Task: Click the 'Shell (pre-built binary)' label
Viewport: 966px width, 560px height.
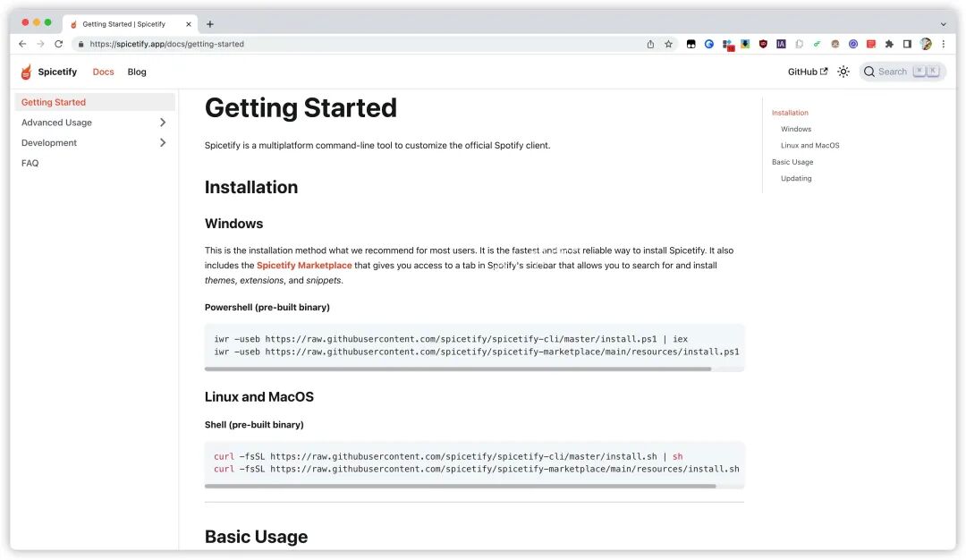Action: click(x=254, y=425)
